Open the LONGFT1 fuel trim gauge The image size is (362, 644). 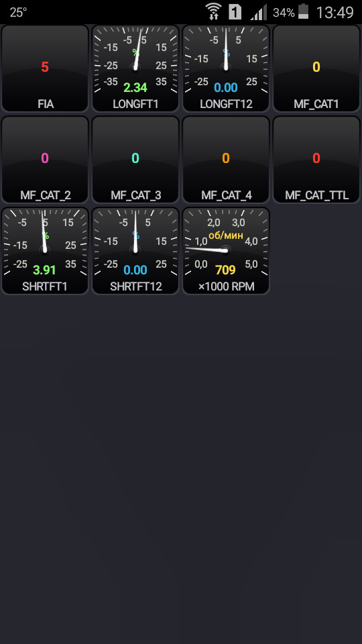pos(135,68)
